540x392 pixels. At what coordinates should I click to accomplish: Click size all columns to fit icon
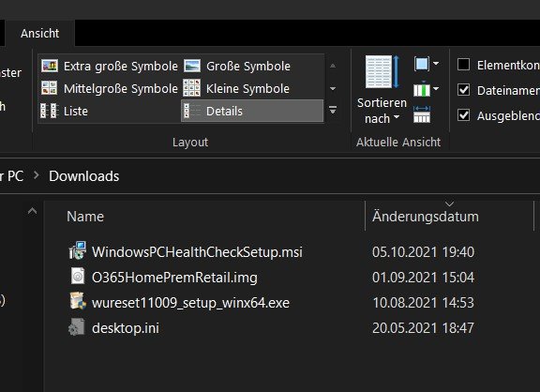point(422,114)
